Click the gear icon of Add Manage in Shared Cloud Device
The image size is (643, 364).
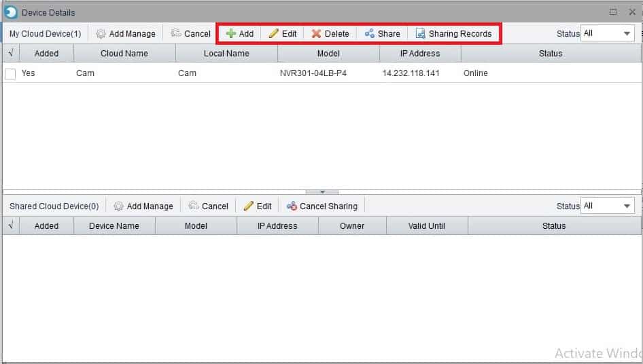click(118, 206)
